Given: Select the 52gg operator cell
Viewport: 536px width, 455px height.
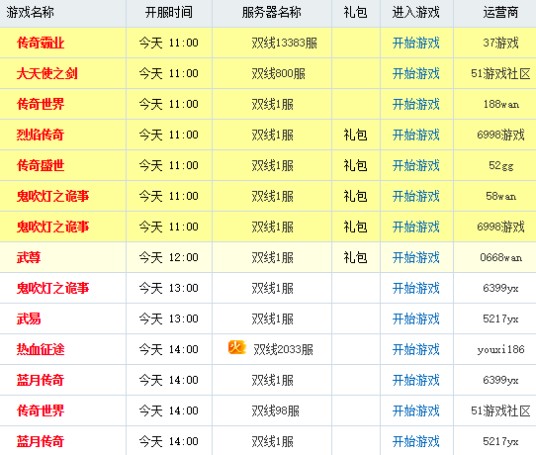Looking at the screenshot, I should click(501, 166).
